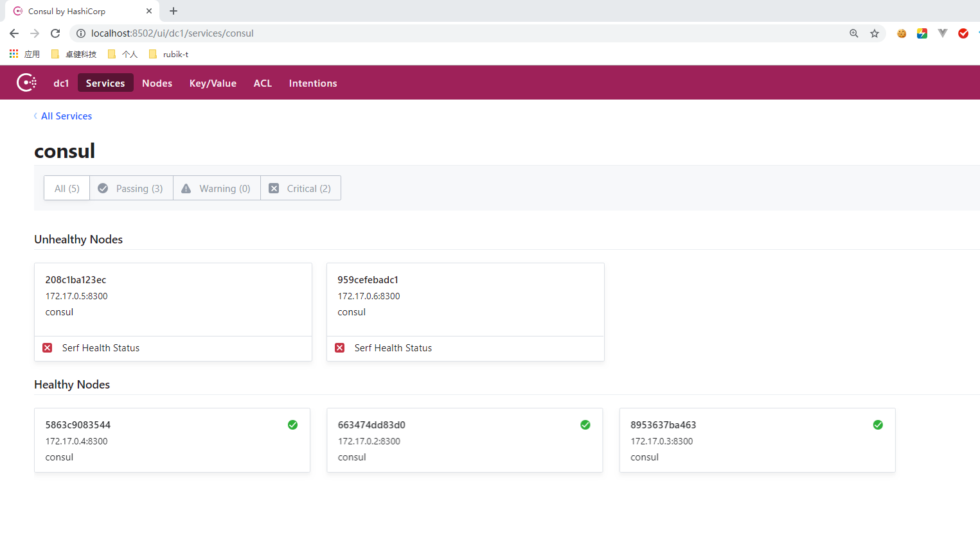
Task: Open unhealthy node 208c1ba123ec
Action: (76, 280)
